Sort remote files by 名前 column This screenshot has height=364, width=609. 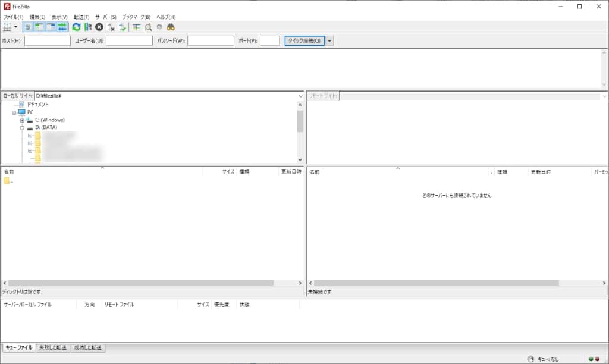(x=398, y=172)
